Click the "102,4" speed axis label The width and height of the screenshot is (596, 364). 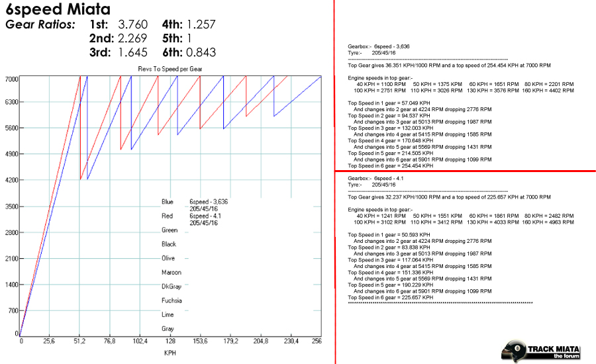click(140, 341)
